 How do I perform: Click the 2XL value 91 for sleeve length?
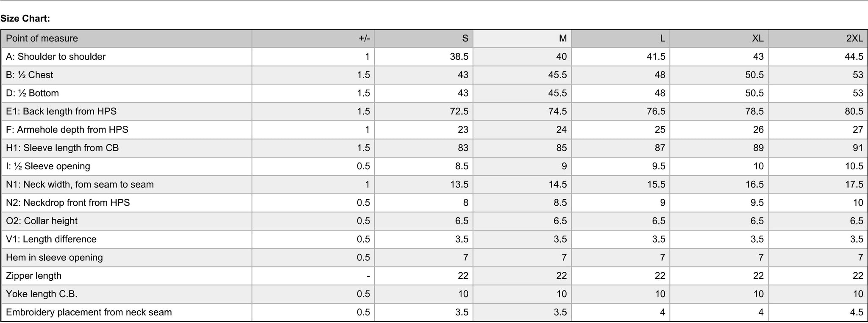(x=858, y=148)
